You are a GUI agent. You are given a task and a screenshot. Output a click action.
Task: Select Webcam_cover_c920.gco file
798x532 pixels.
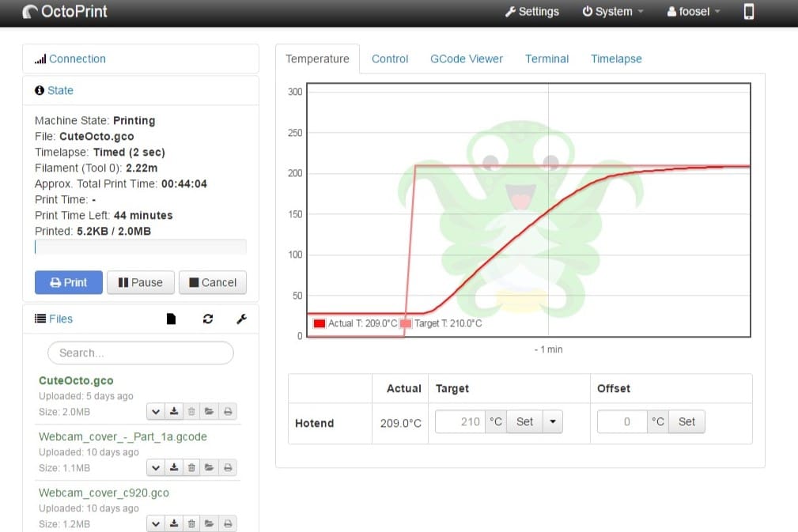(x=104, y=492)
